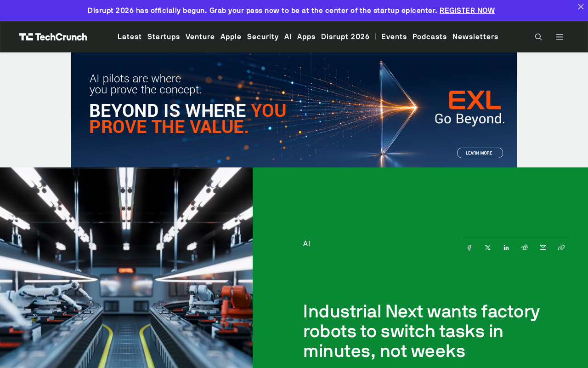Go to the Latest section
Viewport: 588px width, 368px height.
pyautogui.click(x=130, y=37)
